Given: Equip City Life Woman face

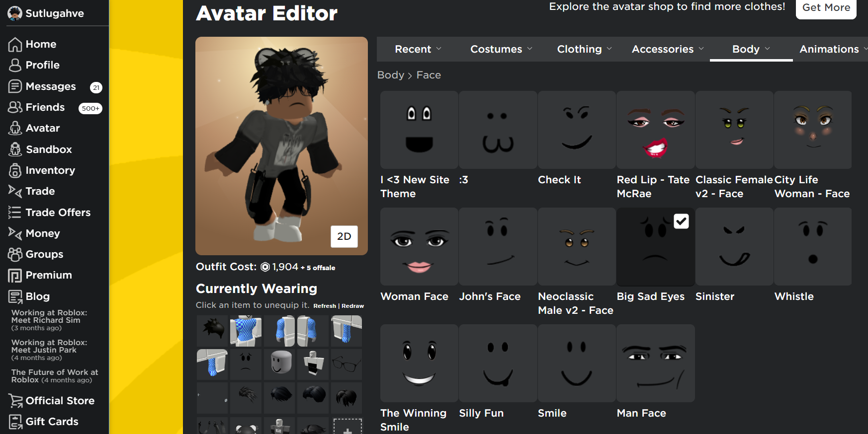Looking at the screenshot, I should (x=813, y=130).
